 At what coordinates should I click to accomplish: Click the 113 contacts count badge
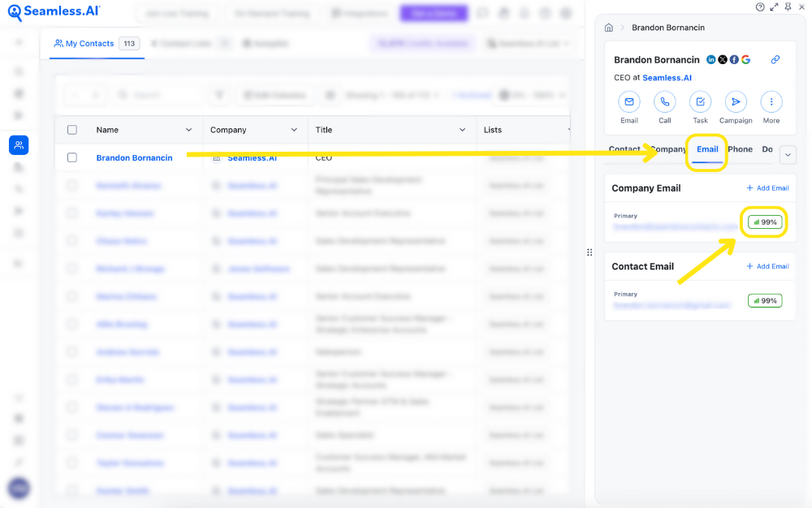(x=129, y=44)
